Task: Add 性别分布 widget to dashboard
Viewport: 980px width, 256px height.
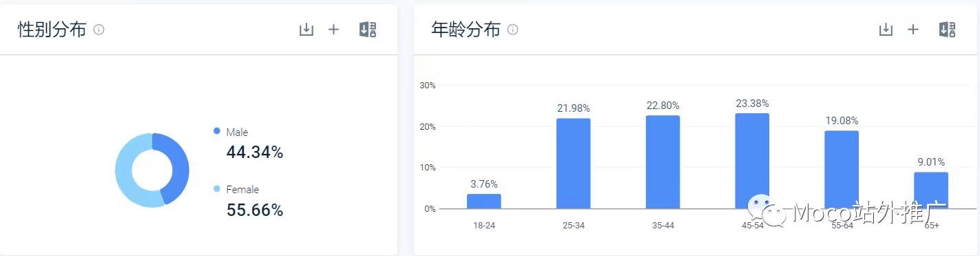Action: pos(334,30)
